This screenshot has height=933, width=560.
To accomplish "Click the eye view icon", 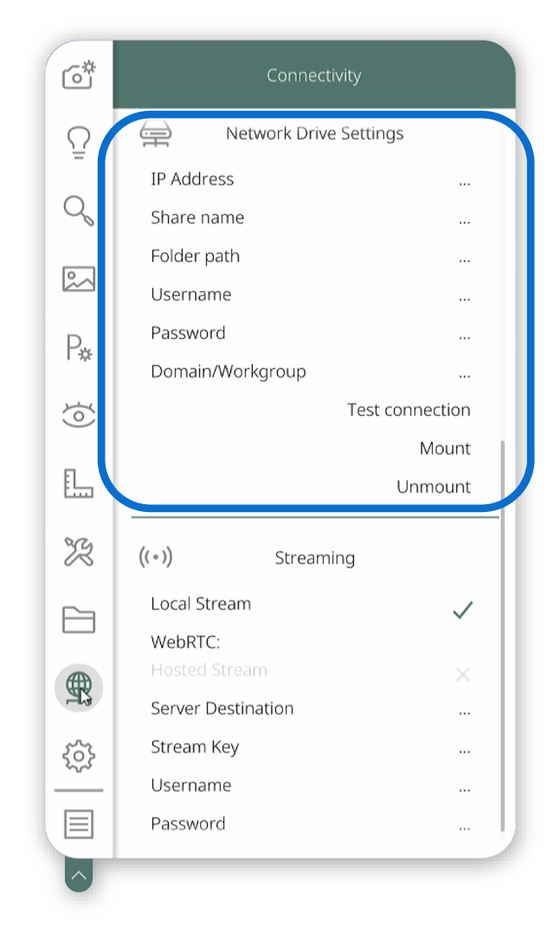I will tap(79, 415).
